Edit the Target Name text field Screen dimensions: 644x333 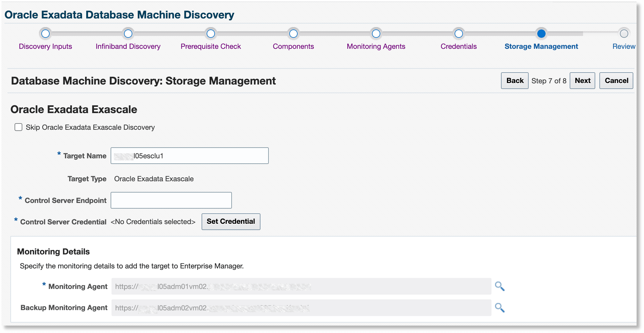[x=189, y=155]
